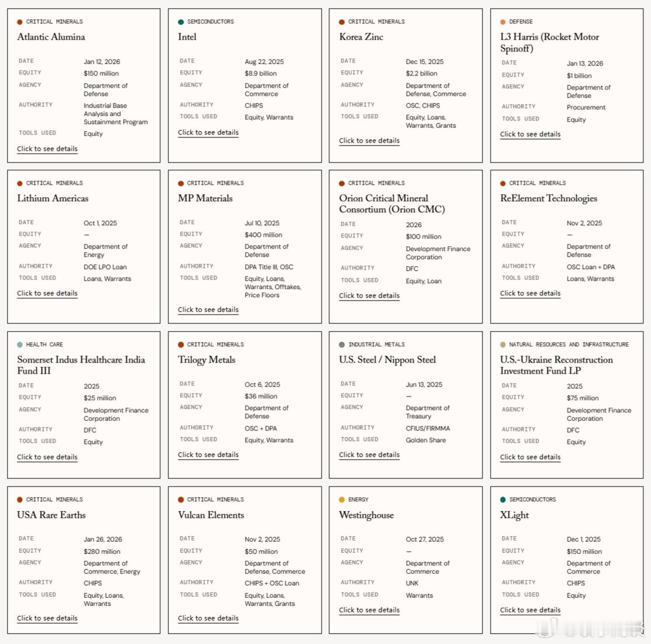Image resolution: width=651 pixels, height=644 pixels.
Task: Open details link on Somerset Indus Healthcare card
Action: click(x=47, y=457)
